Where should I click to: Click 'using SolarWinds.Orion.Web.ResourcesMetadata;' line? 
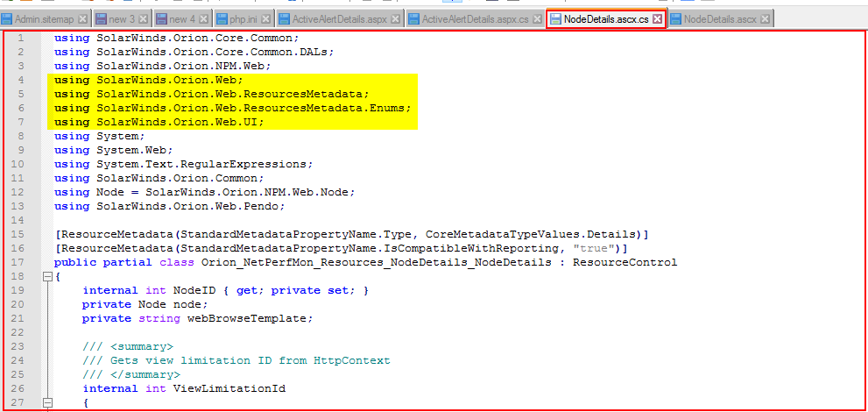tap(211, 94)
